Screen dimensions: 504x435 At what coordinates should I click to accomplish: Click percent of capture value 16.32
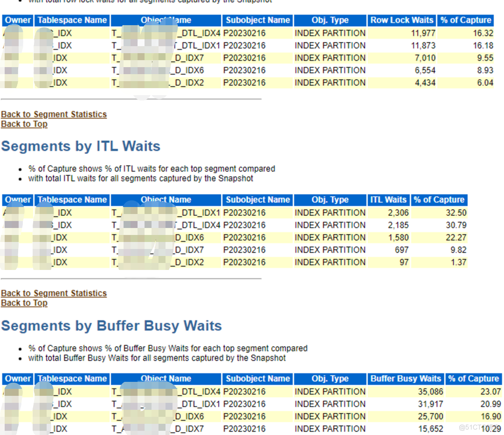(x=483, y=33)
